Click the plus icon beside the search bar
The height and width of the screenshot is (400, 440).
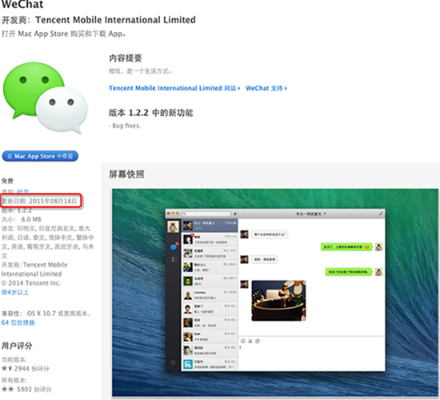pos(235,213)
